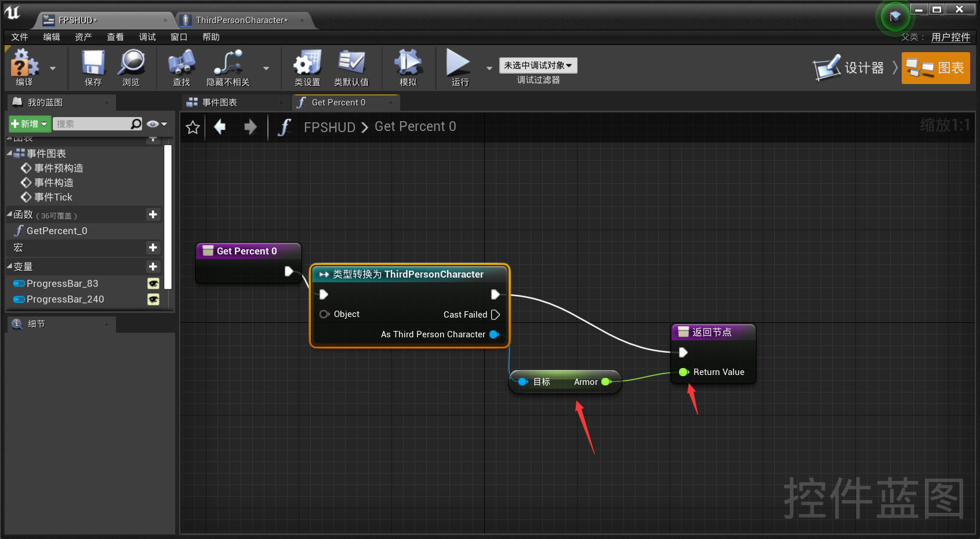Open Class Defaults (类默认值) icon
Screen dimensions: 980x539
point(351,64)
